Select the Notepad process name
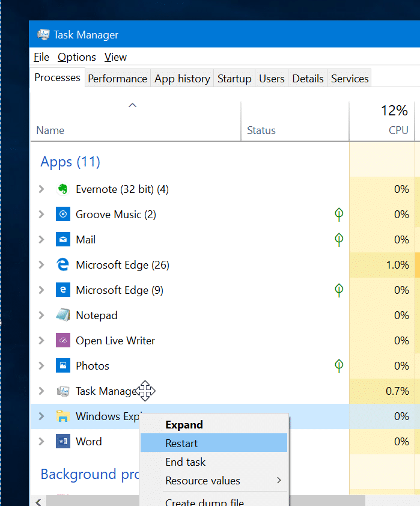This screenshot has width=420, height=506. pos(97,315)
